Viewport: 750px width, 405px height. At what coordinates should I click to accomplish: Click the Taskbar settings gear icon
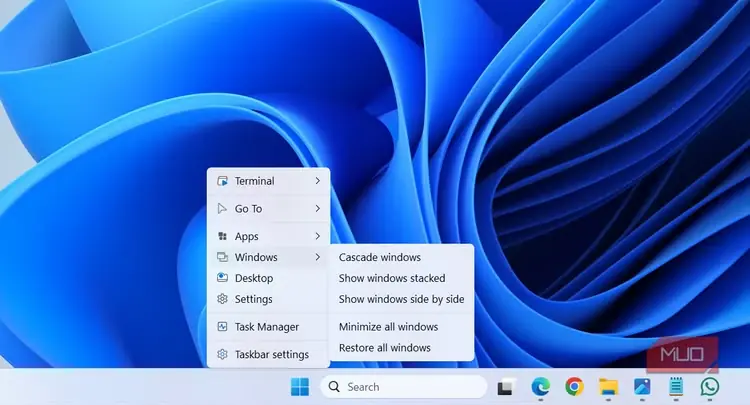pyautogui.click(x=222, y=354)
